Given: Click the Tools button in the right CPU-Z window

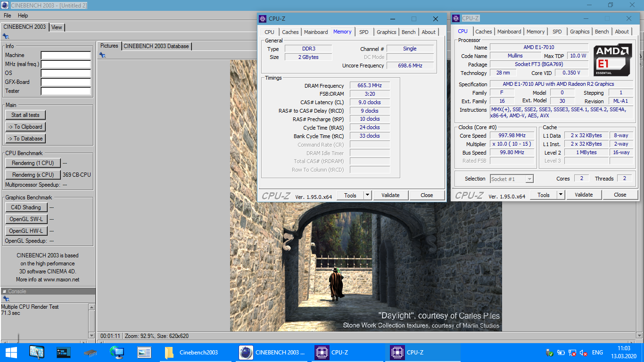Looking at the screenshot, I should (544, 195).
